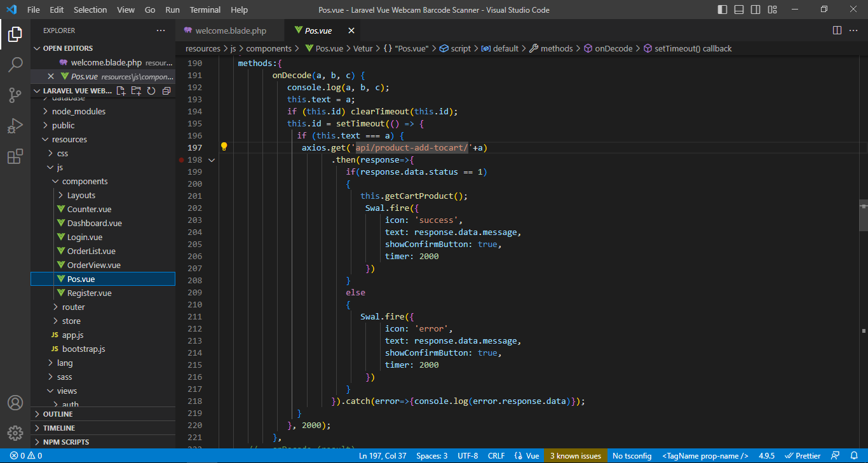
Task: Open the File menu
Action: pyautogui.click(x=34, y=10)
